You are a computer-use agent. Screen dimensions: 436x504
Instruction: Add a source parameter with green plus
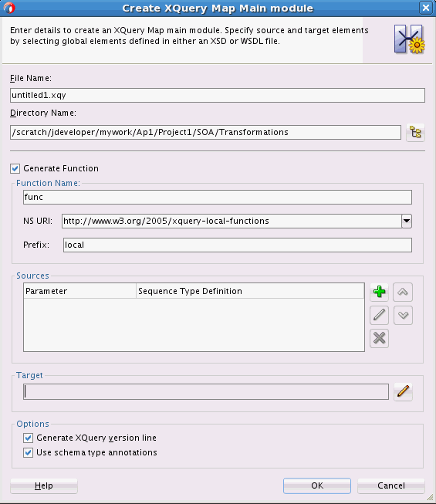pos(379,292)
